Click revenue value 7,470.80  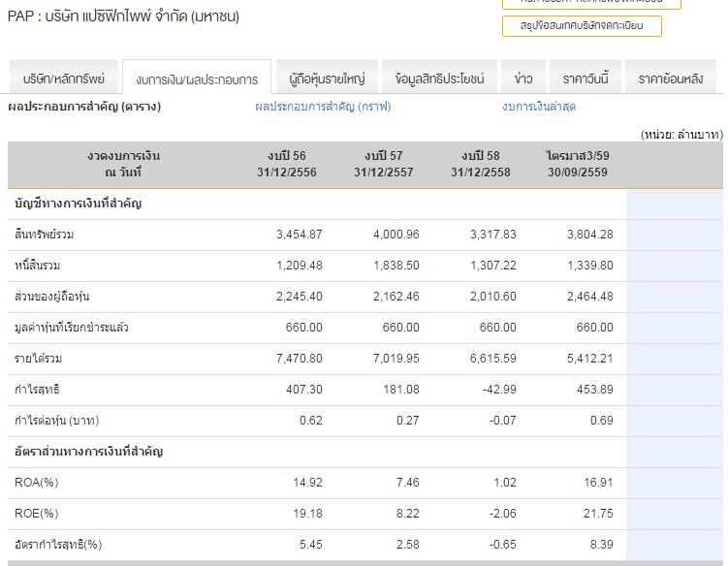[x=299, y=359]
